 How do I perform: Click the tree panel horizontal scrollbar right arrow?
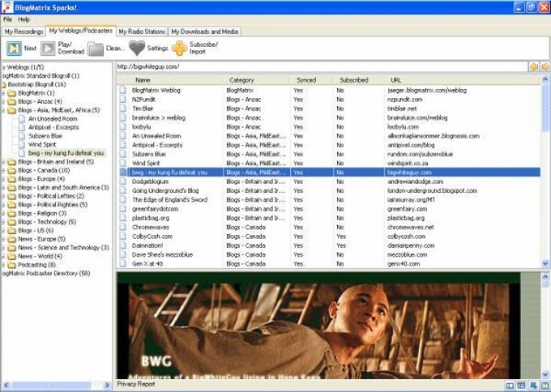107,386
